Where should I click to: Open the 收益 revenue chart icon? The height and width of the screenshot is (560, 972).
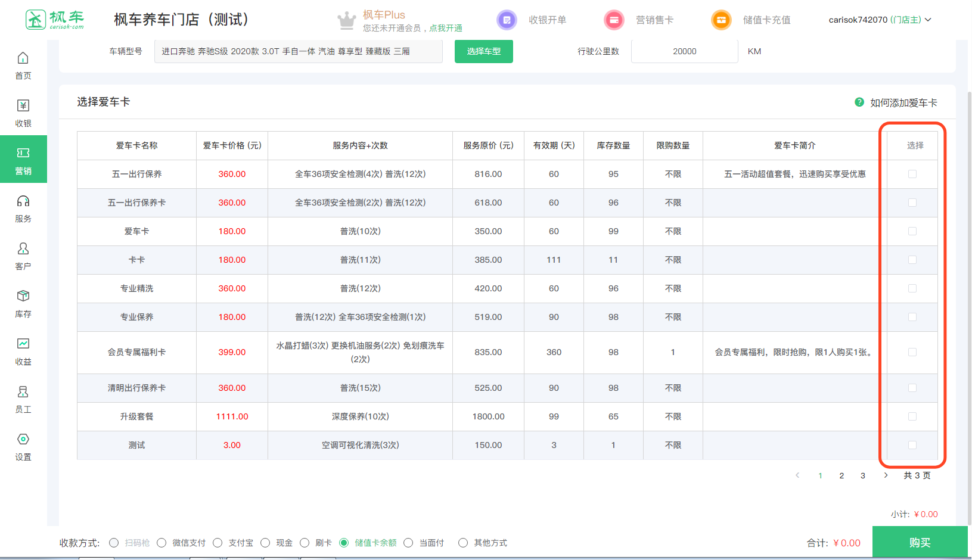click(x=23, y=344)
